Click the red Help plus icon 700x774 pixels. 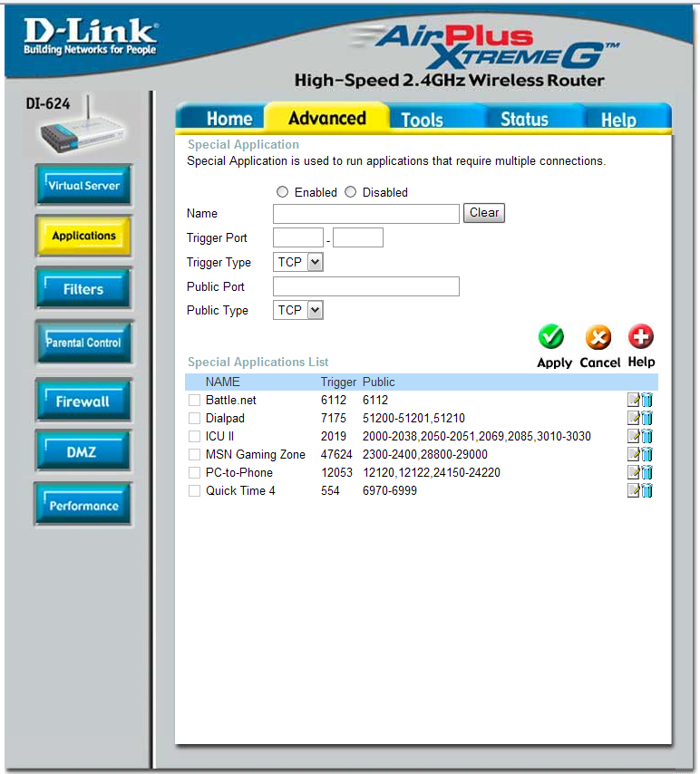point(641,336)
